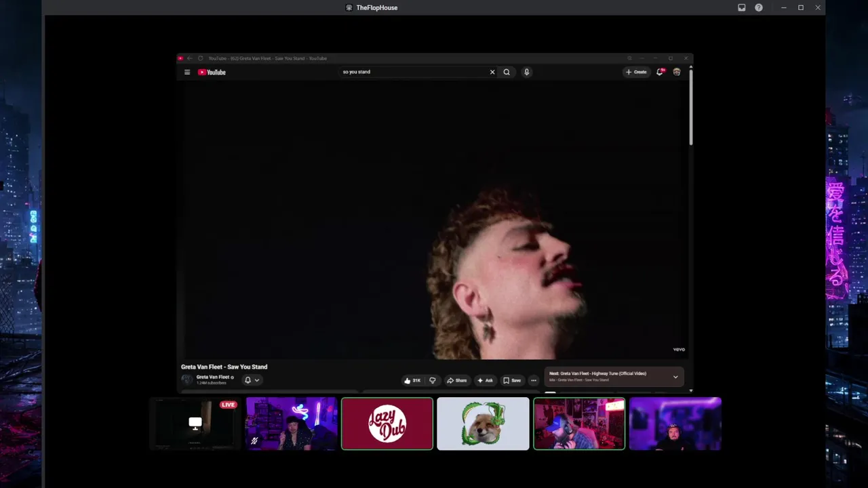Close TheFlopHouse window
Viewport: 868px width, 488px height.
[x=818, y=7]
